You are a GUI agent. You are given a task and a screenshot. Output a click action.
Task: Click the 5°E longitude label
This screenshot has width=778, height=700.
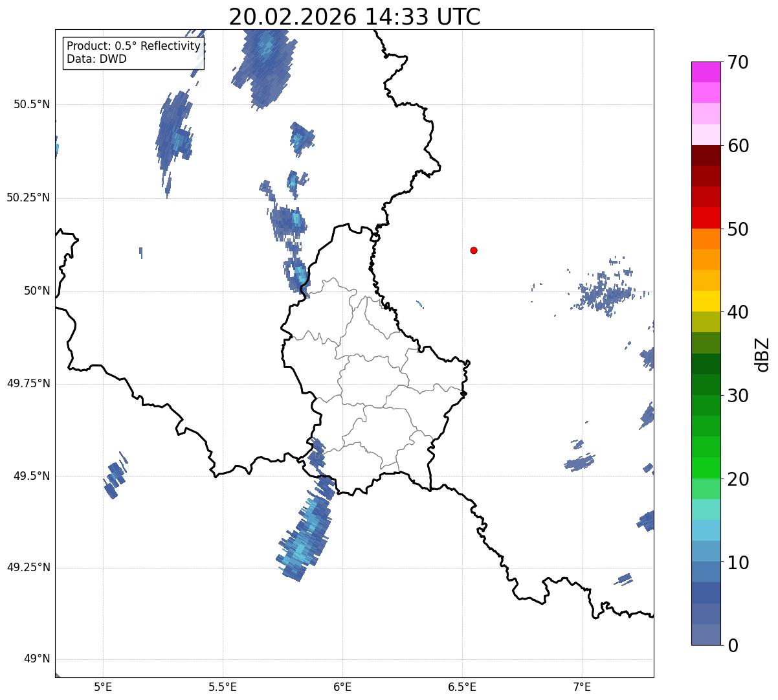click(103, 686)
